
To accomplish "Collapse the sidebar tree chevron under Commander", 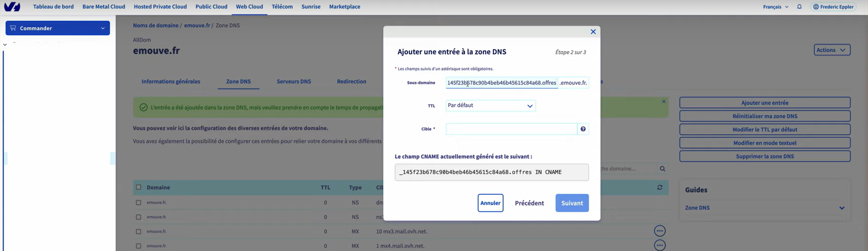I will (x=5, y=44).
